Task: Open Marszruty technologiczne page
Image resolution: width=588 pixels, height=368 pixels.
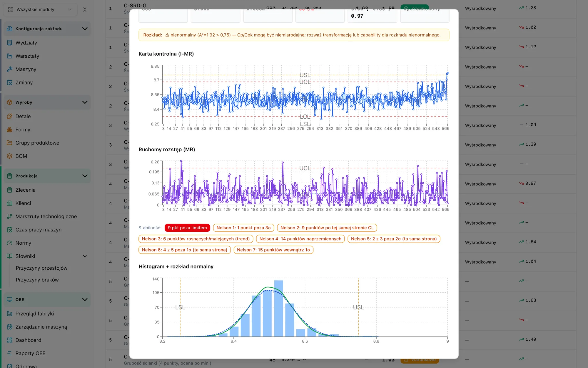Action: 46,216
